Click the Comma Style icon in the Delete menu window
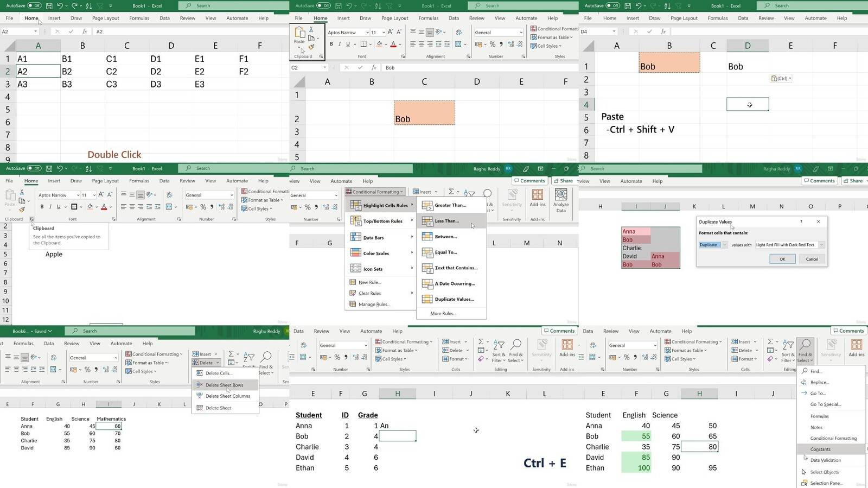Image resolution: width=868 pixels, height=488 pixels. point(96,369)
